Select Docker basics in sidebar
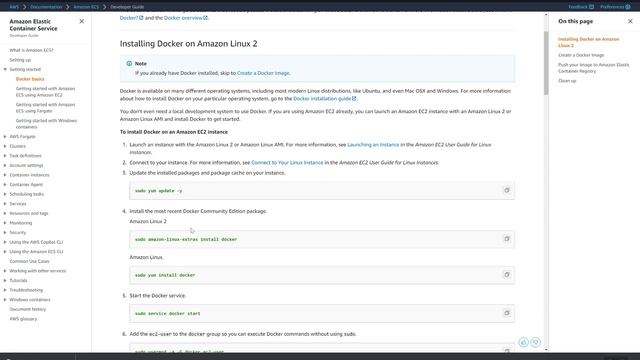The image size is (640, 360). click(30, 79)
